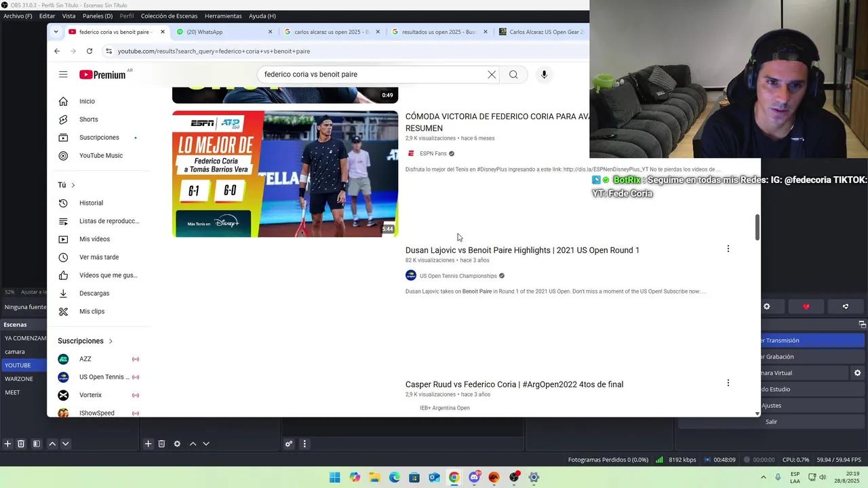Viewport: 868px width, 488px height.
Task: Open File Explorer from taskbar
Action: pyautogui.click(x=374, y=477)
